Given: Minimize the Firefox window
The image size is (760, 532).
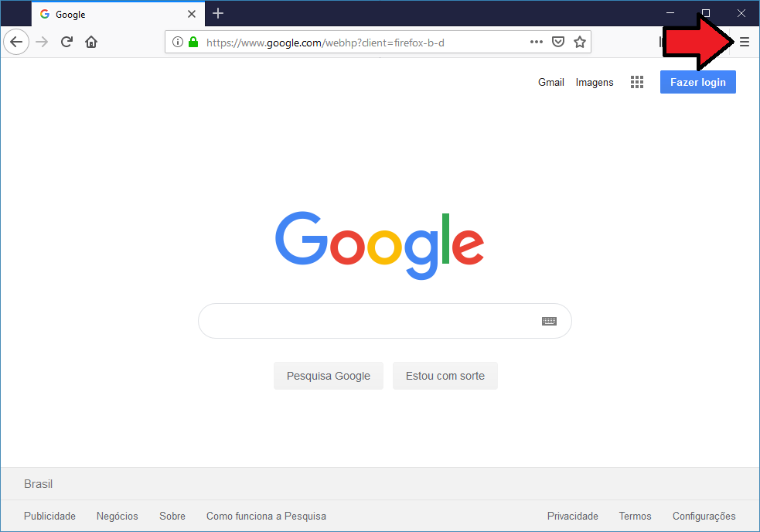Looking at the screenshot, I should coord(670,13).
